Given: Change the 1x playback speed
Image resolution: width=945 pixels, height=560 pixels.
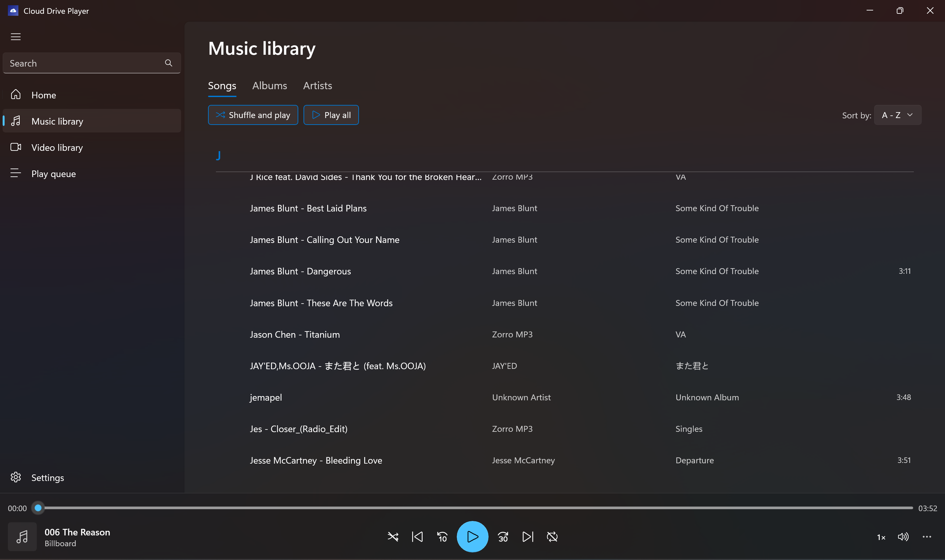Looking at the screenshot, I should [881, 537].
